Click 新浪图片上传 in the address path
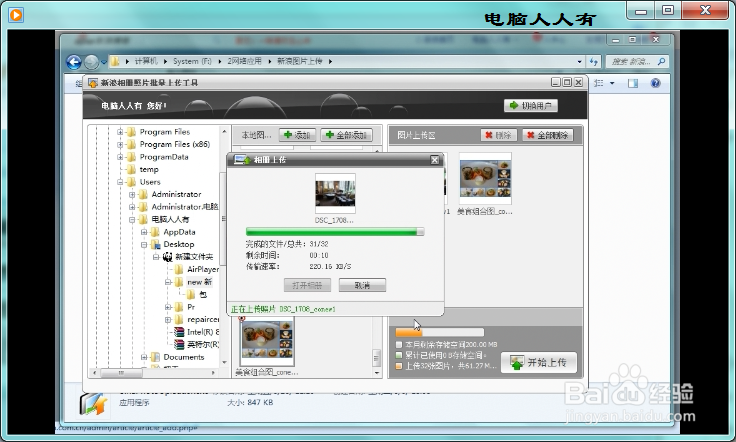The width and height of the screenshot is (736, 442). (300, 61)
